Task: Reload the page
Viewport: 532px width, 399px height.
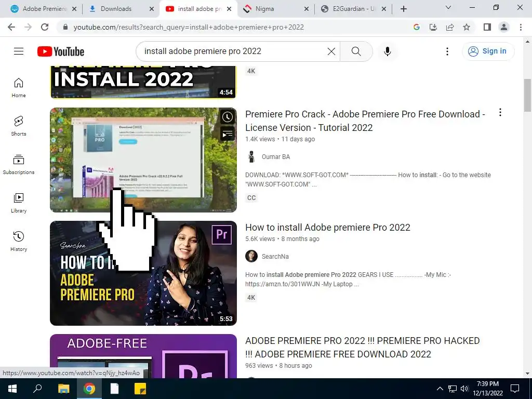Action: point(45,27)
